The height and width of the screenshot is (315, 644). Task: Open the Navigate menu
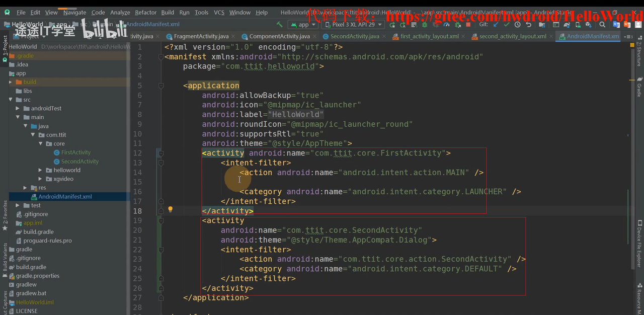pyautogui.click(x=74, y=12)
